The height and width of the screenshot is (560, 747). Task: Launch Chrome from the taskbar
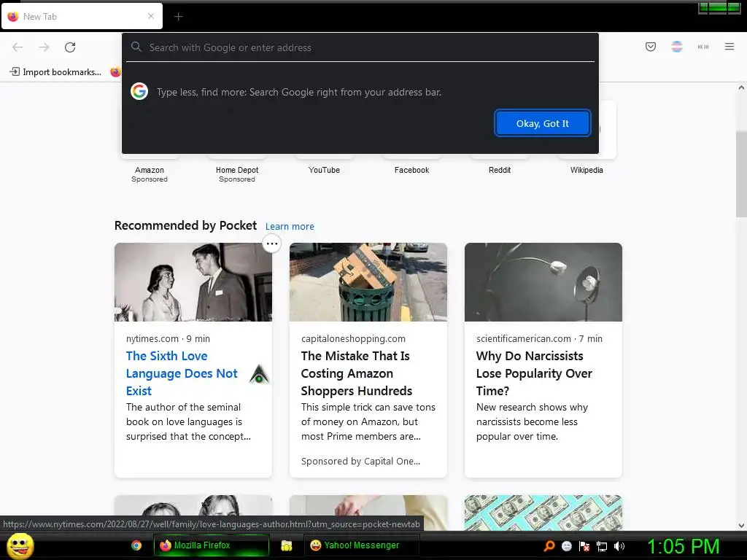[x=136, y=545]
